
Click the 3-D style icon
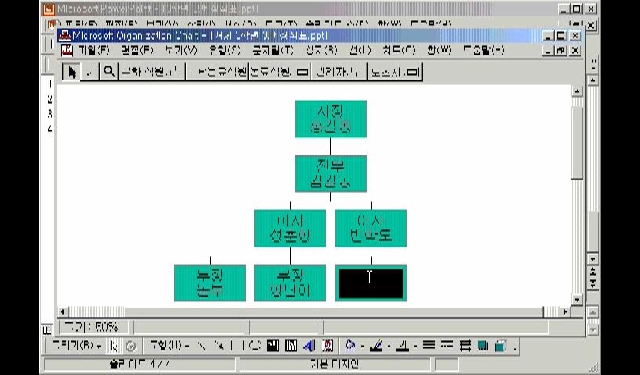point(501,346)
